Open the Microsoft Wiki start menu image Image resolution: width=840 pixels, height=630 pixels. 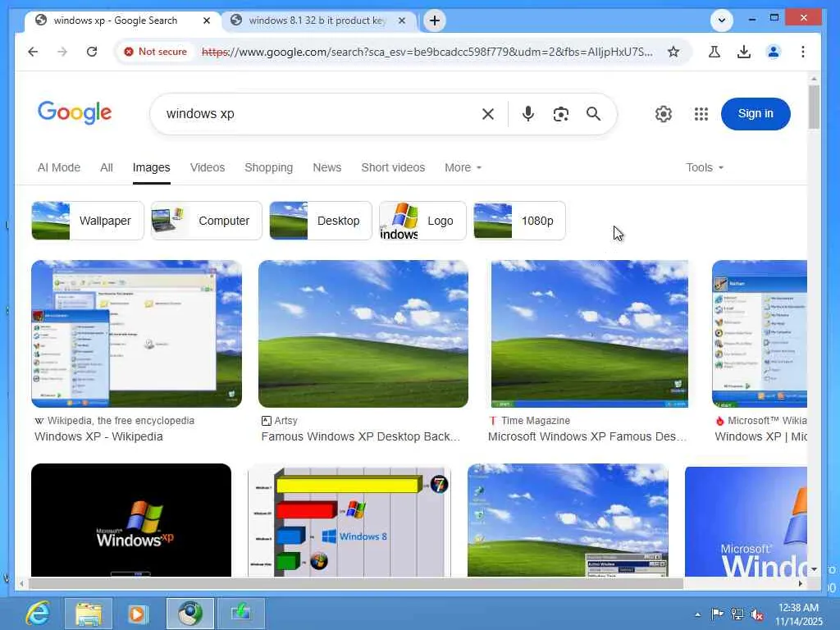[x=759, y=334]
